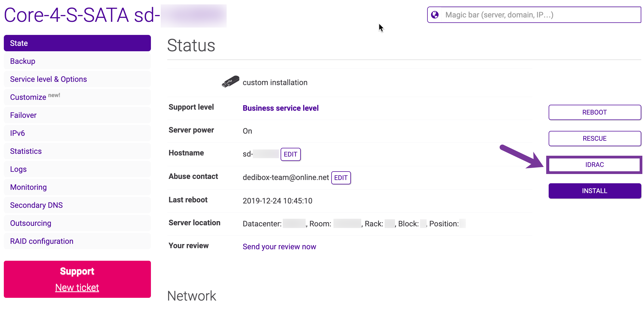Screen dimensions: 644x312
Task: Edit the server hostname
Action: click(290, 154)
